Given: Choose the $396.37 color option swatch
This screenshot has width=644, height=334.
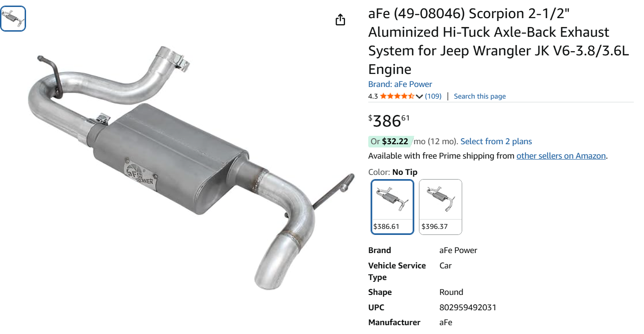Looking at the screenshot, I should click(x=440, y=207).
